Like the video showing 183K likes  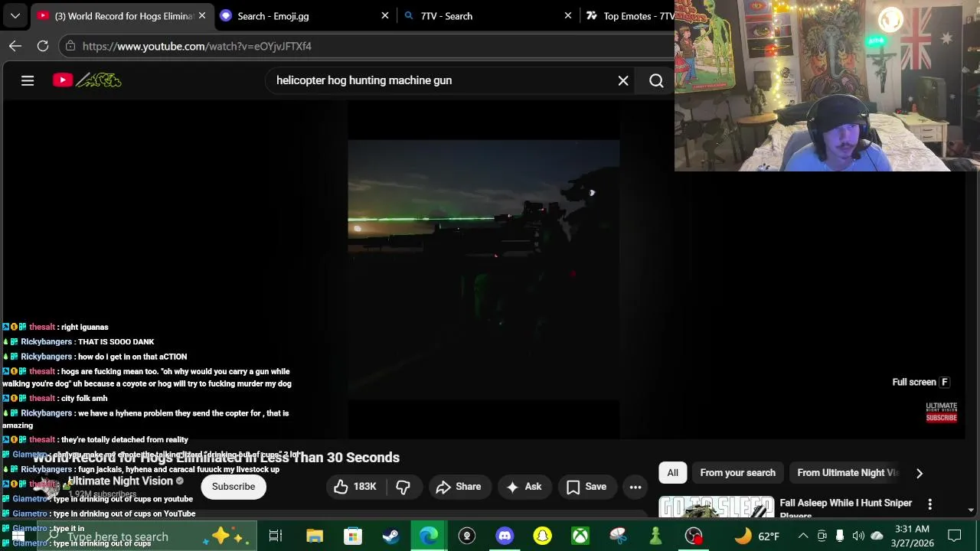354,487
